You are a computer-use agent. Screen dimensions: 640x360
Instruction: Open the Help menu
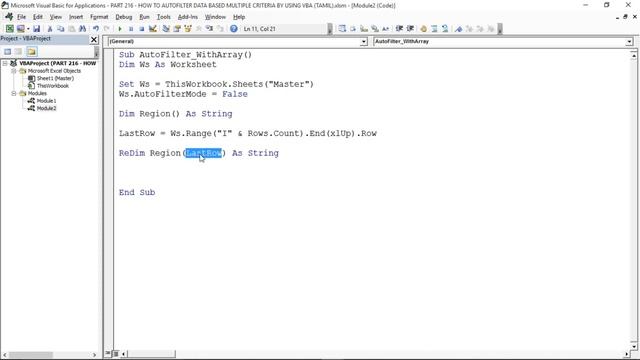239,17
